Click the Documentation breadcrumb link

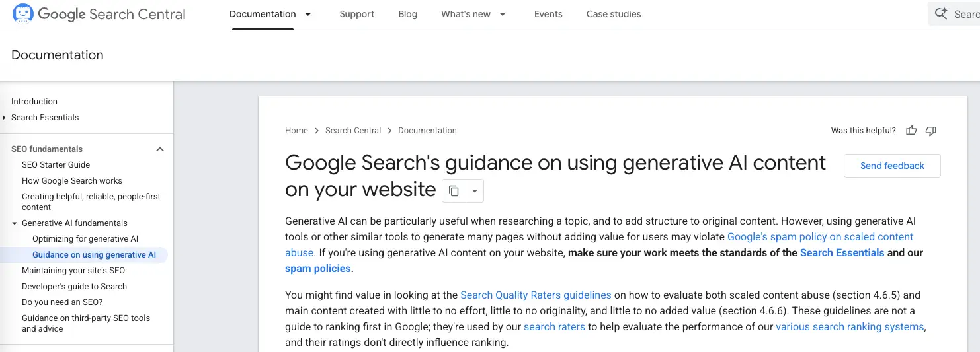[427, 131]
